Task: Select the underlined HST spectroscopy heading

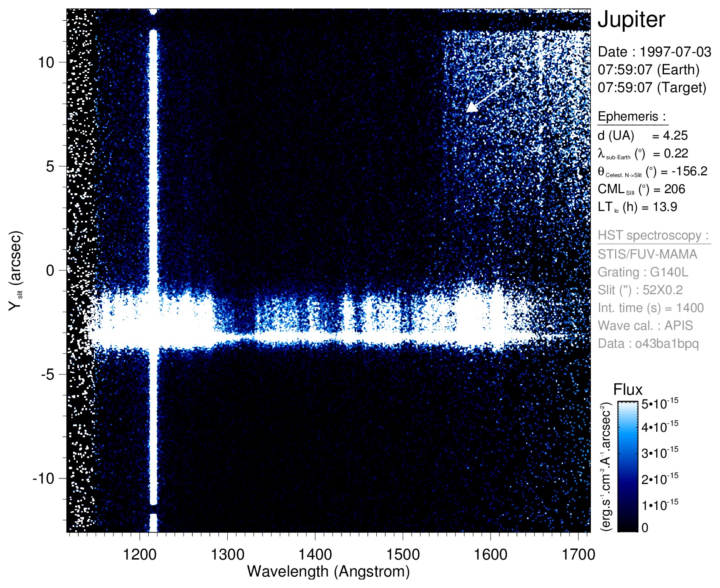Action: [x=653, y=235]
